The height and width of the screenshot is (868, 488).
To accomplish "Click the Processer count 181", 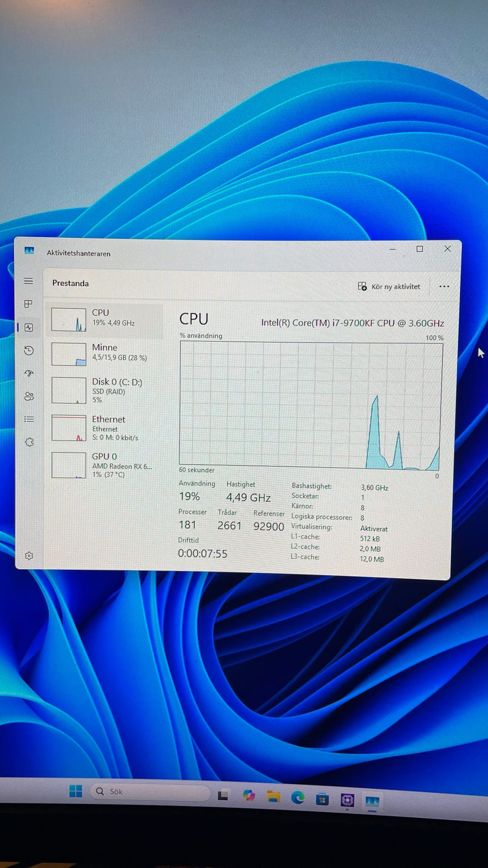I will pyautogui.click(x=187, y=525).
